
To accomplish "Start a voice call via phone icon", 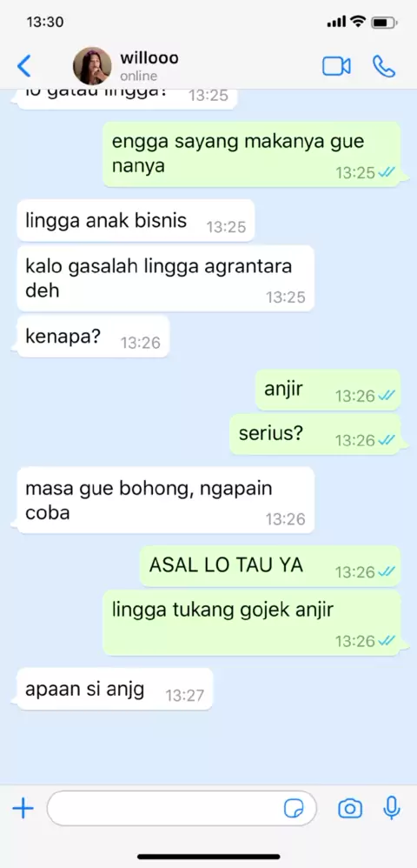I will [x=384, y=66].
